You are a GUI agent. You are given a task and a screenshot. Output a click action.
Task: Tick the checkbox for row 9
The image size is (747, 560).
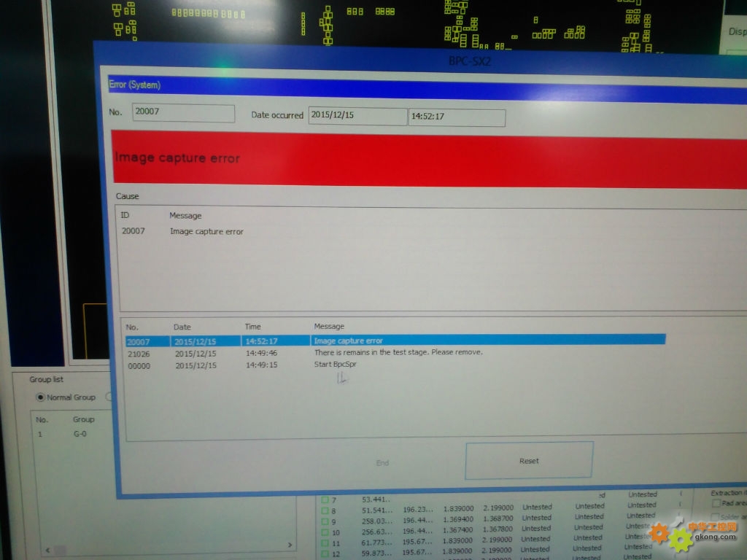coord(325,521)
